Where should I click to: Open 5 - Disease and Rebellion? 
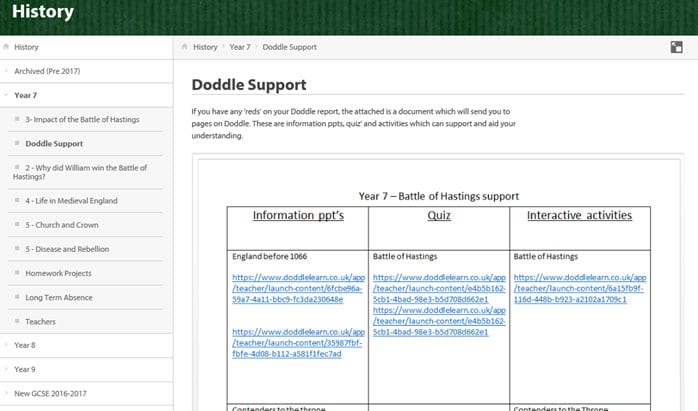[x=67, y=249]
